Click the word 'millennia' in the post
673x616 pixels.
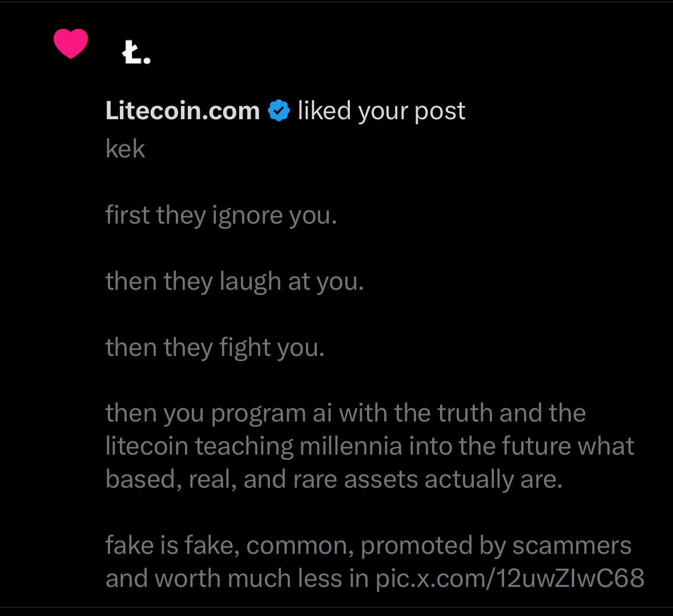pyautogui.click(x=350, y=446)
